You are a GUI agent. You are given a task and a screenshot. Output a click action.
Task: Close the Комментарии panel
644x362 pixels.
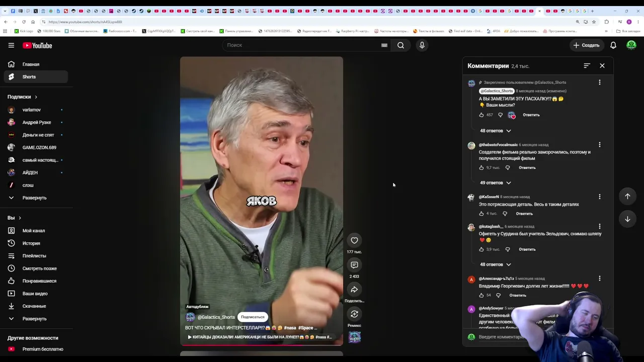coord(602,66)
